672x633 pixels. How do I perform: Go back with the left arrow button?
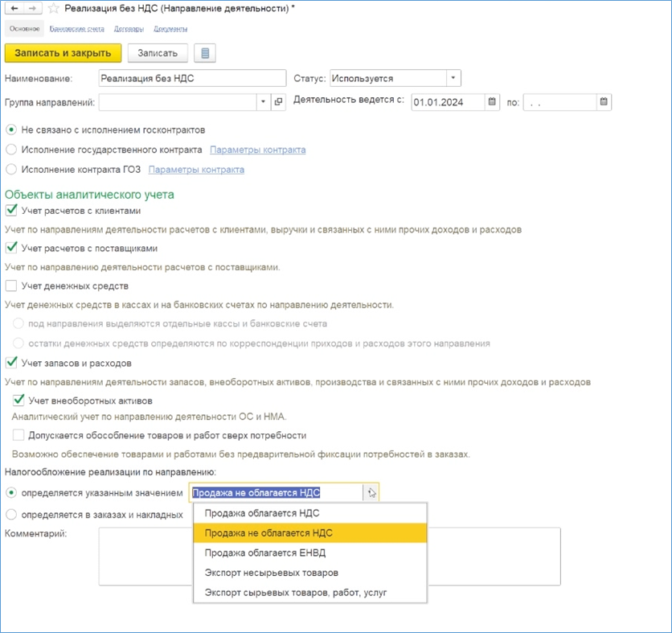coord(14,8)
